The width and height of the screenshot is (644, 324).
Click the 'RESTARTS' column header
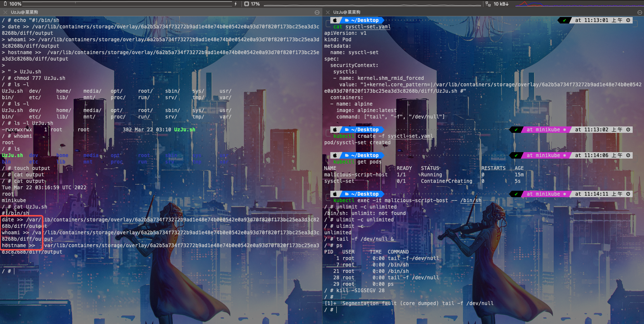tap(493, 168)
